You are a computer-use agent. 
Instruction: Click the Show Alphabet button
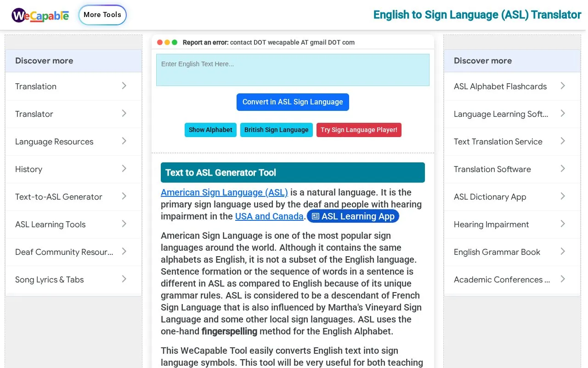tap(210, 130)
